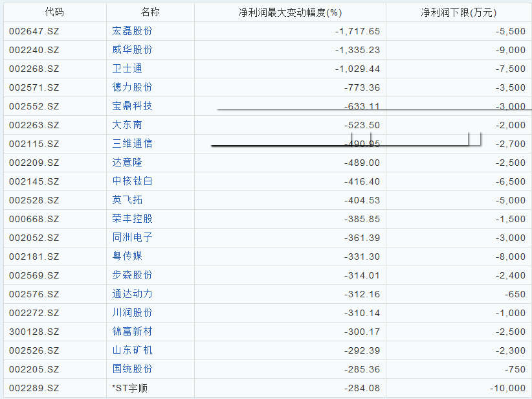Select the value -284.08
Screen dimensions: 532x399
point(362,388)
